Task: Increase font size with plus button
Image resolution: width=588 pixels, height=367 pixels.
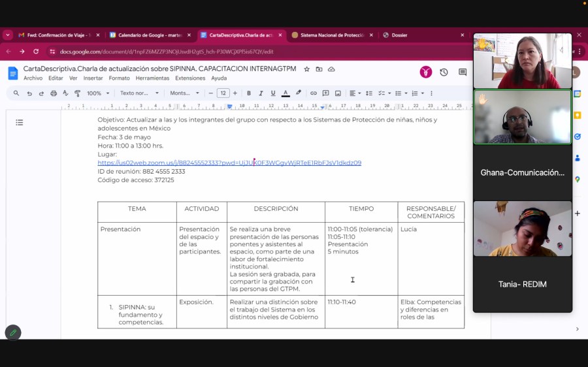Action: 235,93
